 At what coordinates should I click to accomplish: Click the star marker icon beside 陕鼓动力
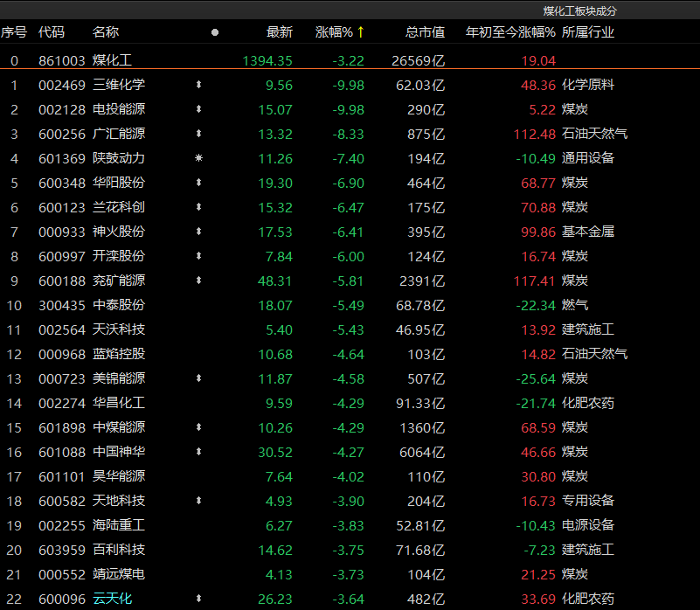coord(198,158)
